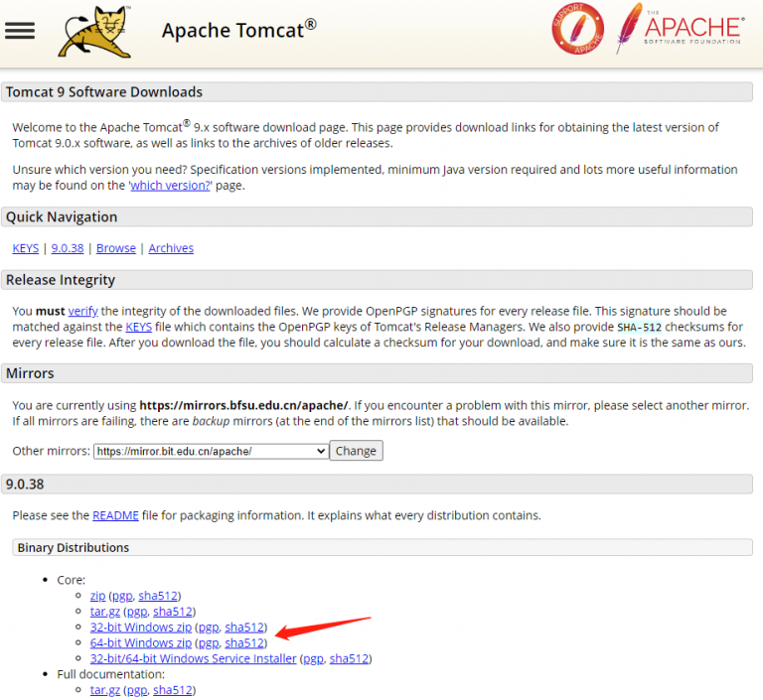The height and width of the screenshot is (700, 763).
Task: Open the README file link
Action: pyautogui.click(x=116, y=515)
